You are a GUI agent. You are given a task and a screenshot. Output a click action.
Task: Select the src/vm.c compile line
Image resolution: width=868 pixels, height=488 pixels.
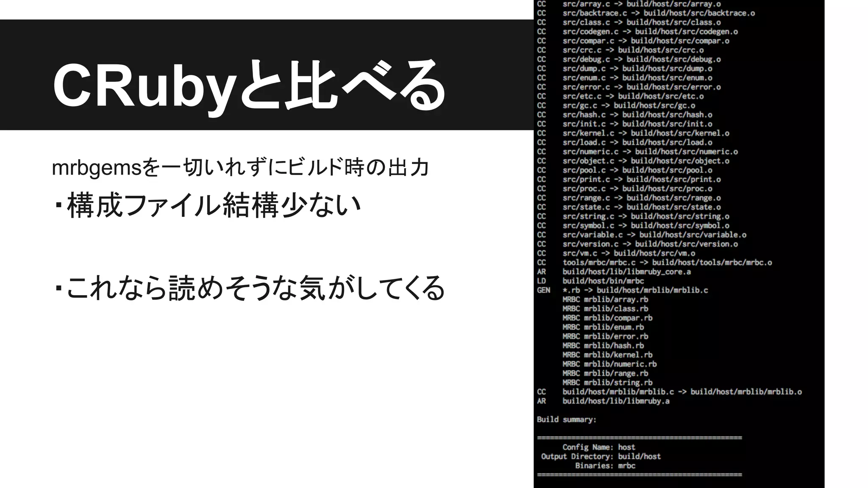(x=616, y=253)
